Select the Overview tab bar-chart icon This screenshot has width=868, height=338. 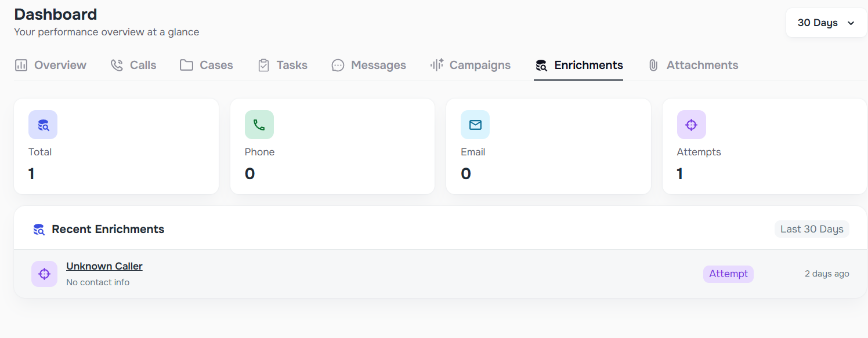(20, 65)
